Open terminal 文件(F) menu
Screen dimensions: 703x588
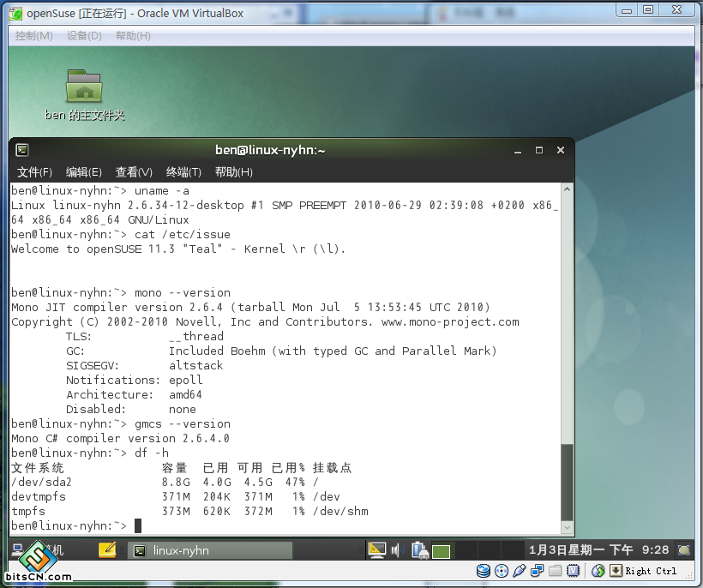point(34,172)
